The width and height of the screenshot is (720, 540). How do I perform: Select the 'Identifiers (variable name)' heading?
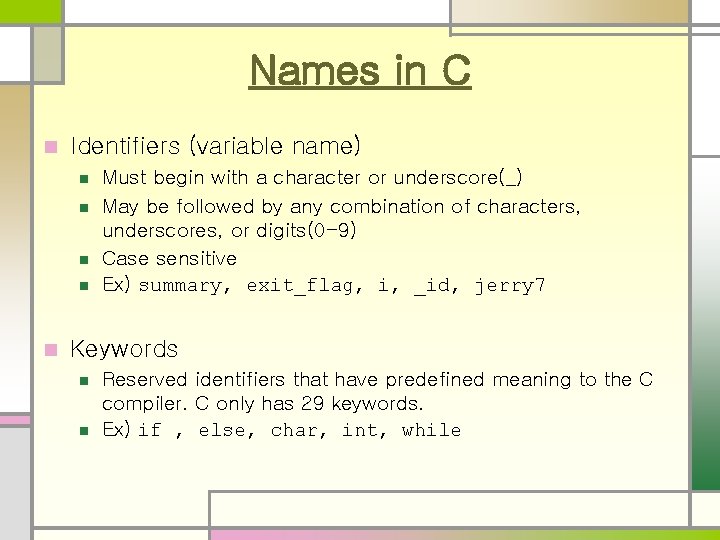215,146
